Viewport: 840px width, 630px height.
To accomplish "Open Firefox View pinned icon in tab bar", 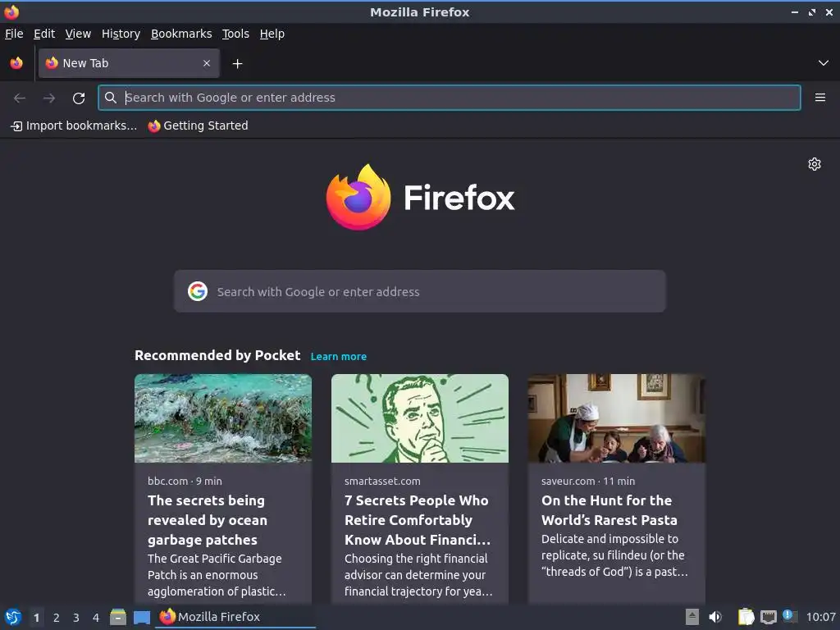I will (x=16, y=63).
